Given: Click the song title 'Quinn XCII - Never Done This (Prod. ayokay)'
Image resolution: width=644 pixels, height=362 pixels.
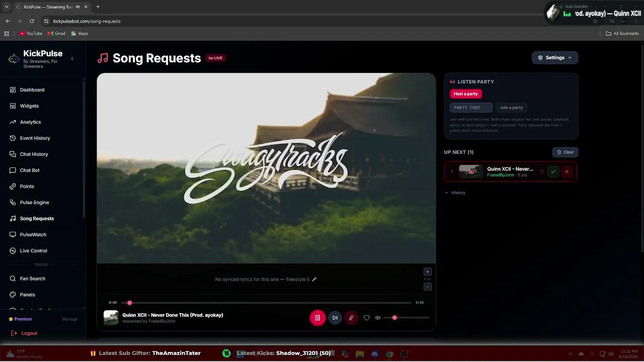Looking at the screenshot, I should (x=173, y=315).
